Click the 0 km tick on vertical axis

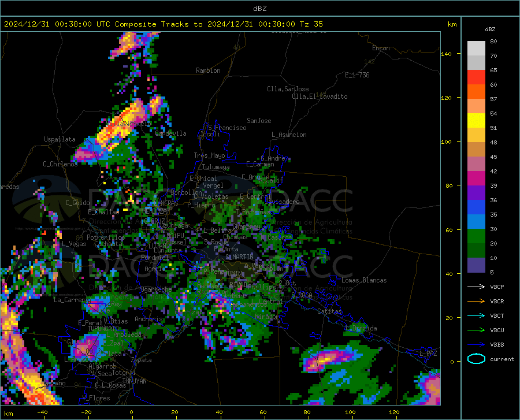click(x=452, y=362)
